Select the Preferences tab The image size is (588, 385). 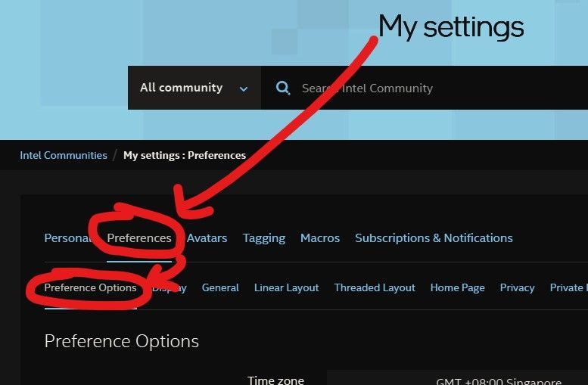pyautogui.click(x=139, y=238)
